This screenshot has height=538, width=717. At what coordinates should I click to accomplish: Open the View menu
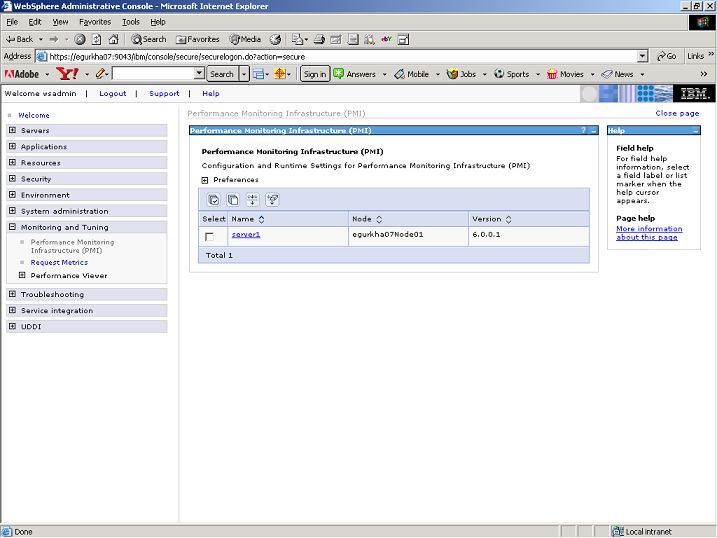coord(60,22)
